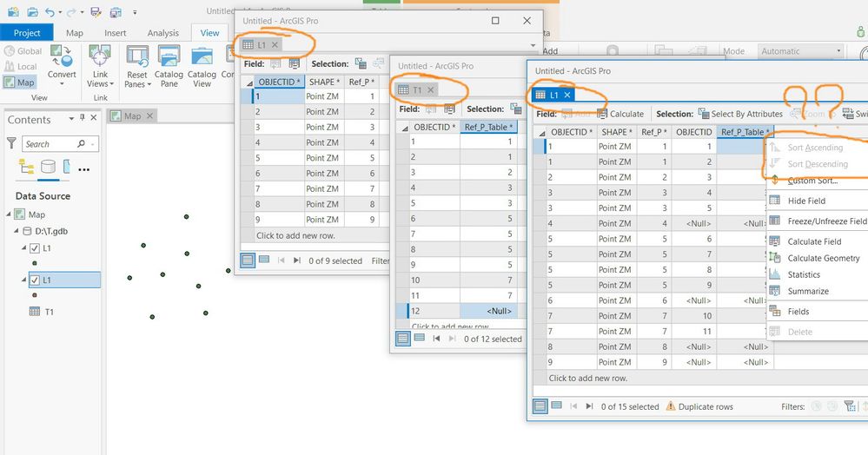Click the Save Project icon in quick access toolbar

coord(96,11)
